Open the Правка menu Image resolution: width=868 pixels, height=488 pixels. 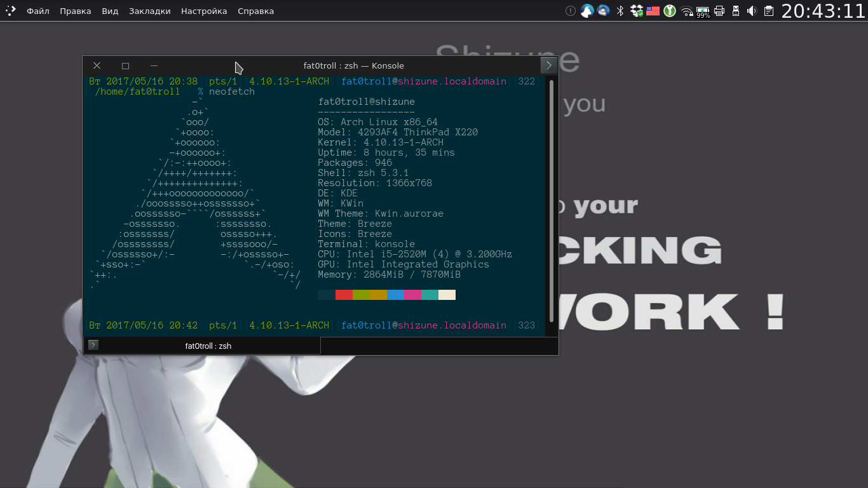(x=75, y=11)
